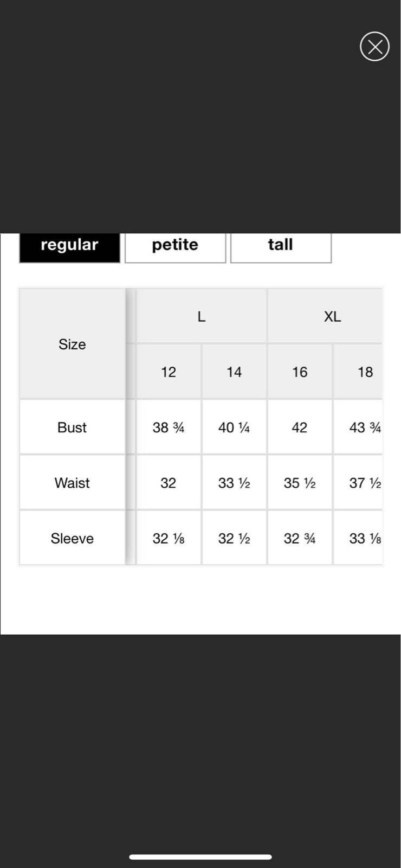Click the 32 ¾ sleeve measurement cell
Screen dimensions: 401x868
tap(300, 538)
